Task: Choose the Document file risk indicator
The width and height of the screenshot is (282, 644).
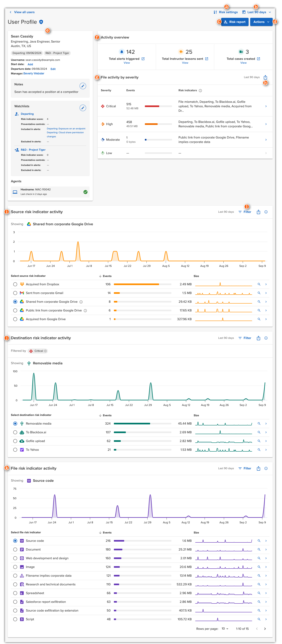Action: (15, 550)
